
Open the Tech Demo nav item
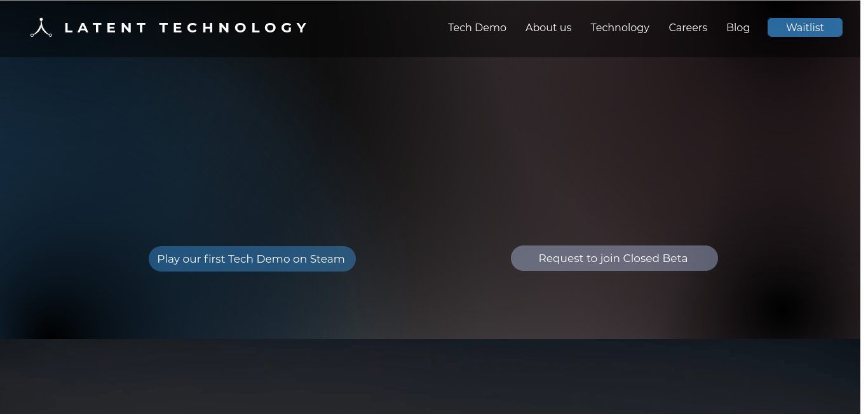tap(477, 27)
